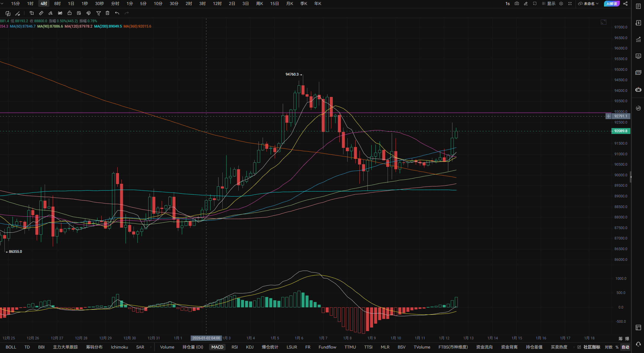Select the RSI indicator tab
Image resolution: width=644 pixels, height=353 pixels.
[x=235, y=347]
